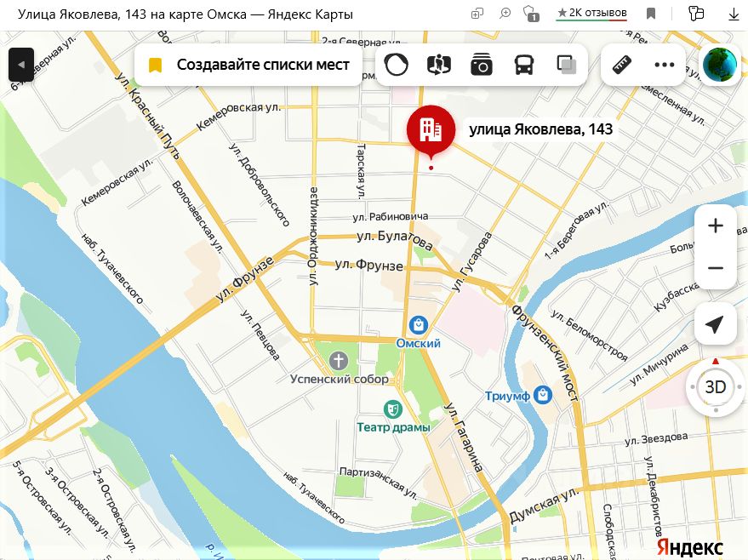
Task: Click the Партизанская ул. street label
Action: coord(379,483)
